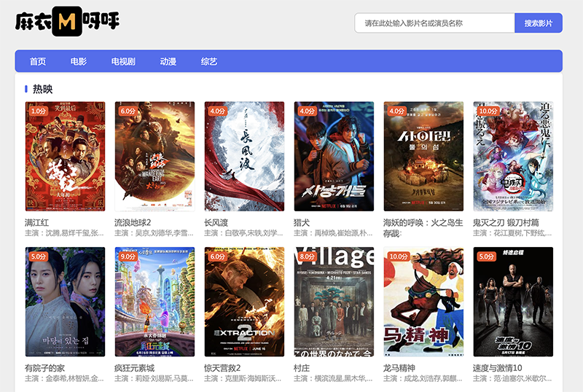Click cast line 主演：成龙,刘浩存
Screen dimensions: 583x392
(x=423, y=379)
